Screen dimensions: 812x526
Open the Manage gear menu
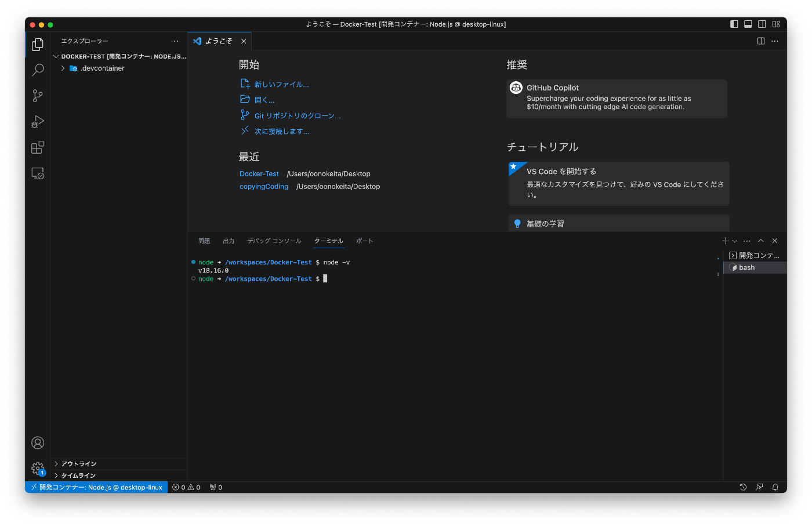pyautogui.click(x=38, y=469)
